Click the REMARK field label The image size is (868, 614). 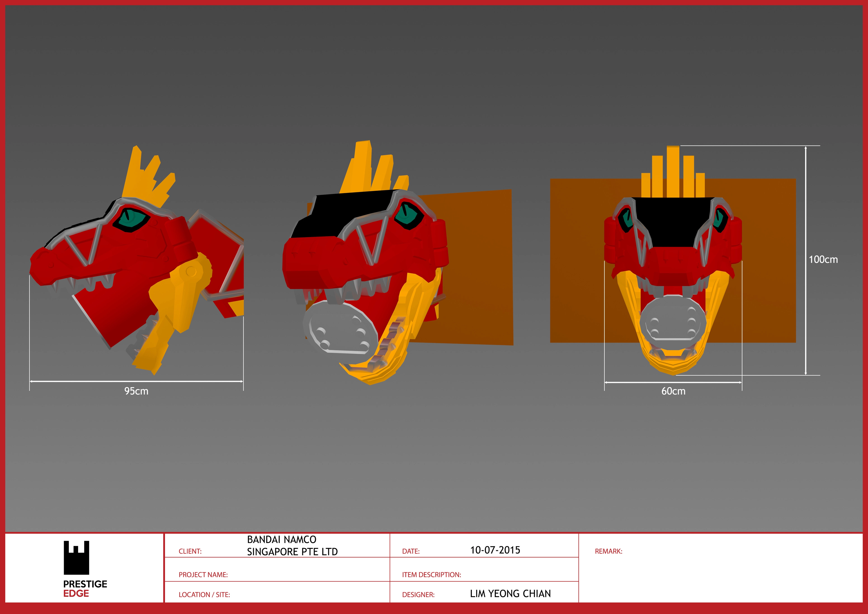pyautogui.click(x=608, y=551)
